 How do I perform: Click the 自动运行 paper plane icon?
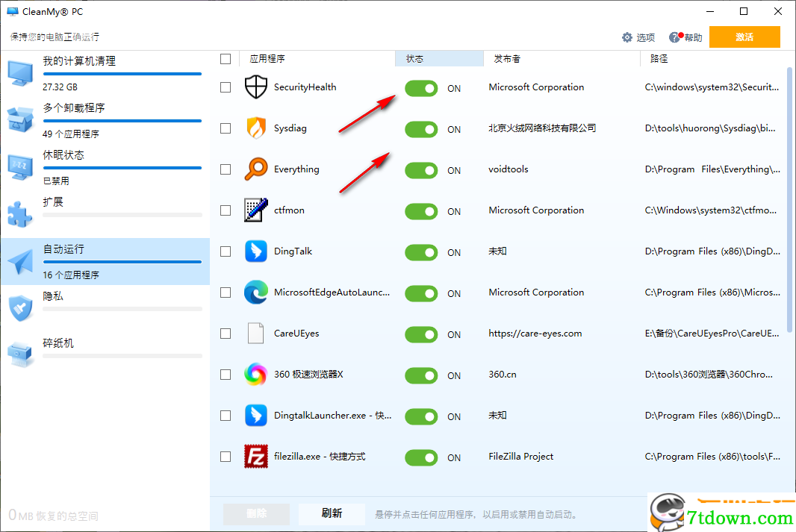(21, 261)
